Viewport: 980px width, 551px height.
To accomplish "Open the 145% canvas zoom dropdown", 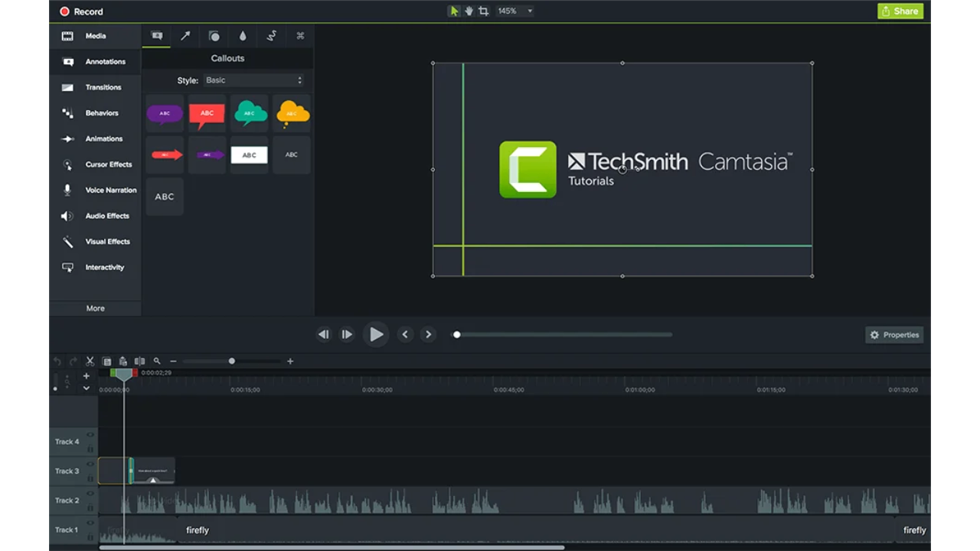I will [514, 11].
